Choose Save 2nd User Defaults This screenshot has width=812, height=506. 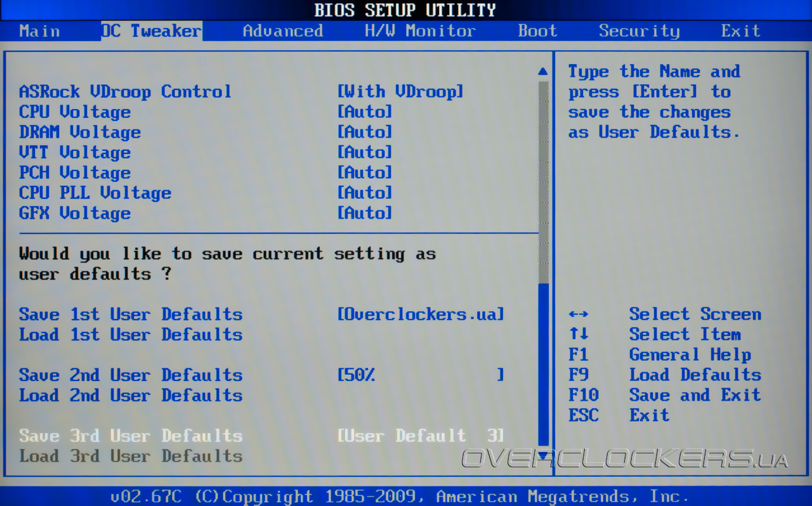click(x=131, y=375)
